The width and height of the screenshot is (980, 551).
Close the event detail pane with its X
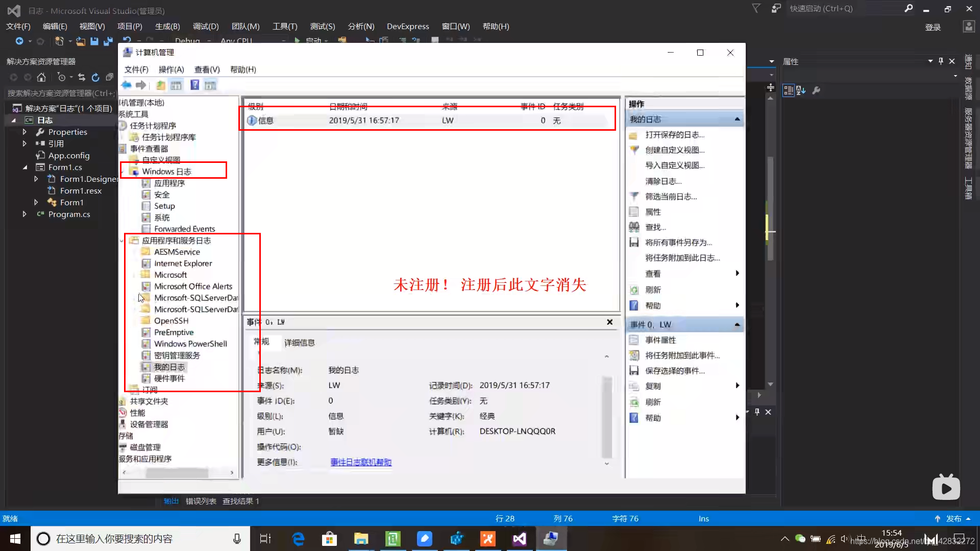(x=609, y=322)
